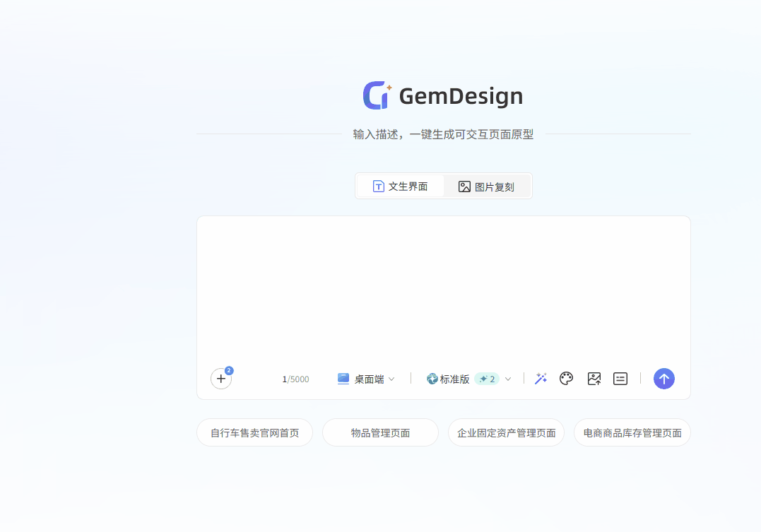
Task: Expand the 标准版 chevron arrow
Action: [x=507, y=379]
